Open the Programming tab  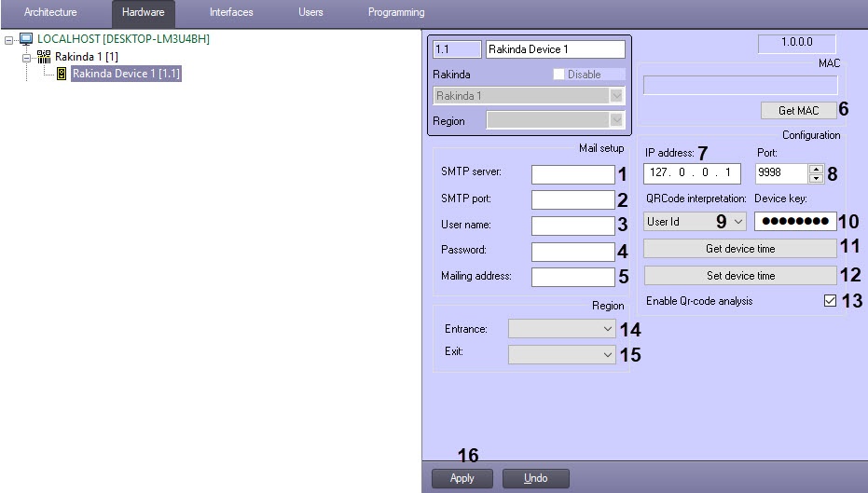coord(395,12)
